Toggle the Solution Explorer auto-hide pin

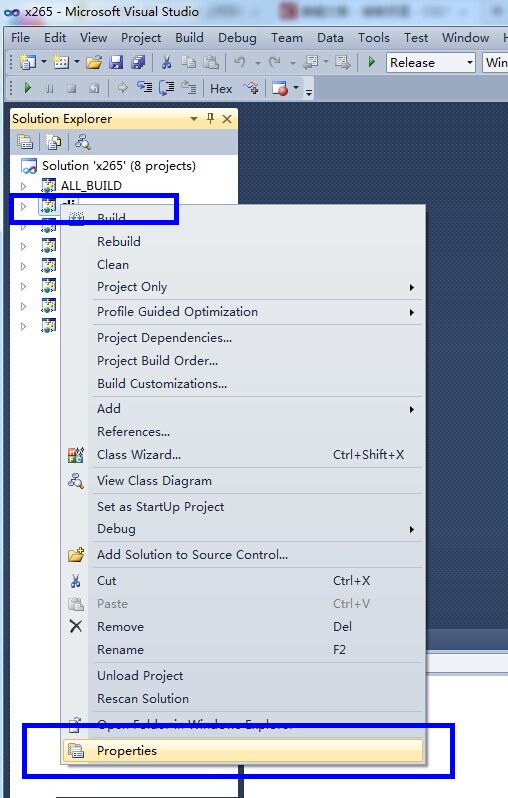[210, 119]
